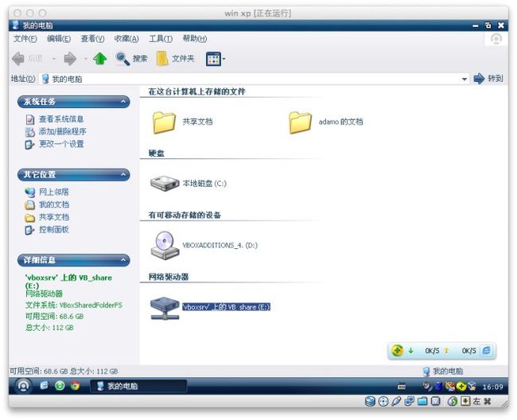The width and height of the screenshot is (517, 420).
Task: Open the Search (搜索) tool
Action: pyautogui.click(x=131, y=59)
